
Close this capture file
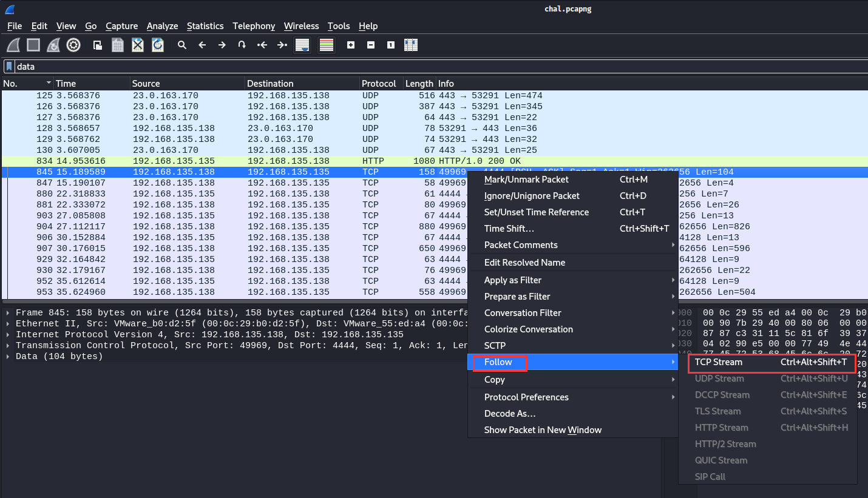point(138,45)
